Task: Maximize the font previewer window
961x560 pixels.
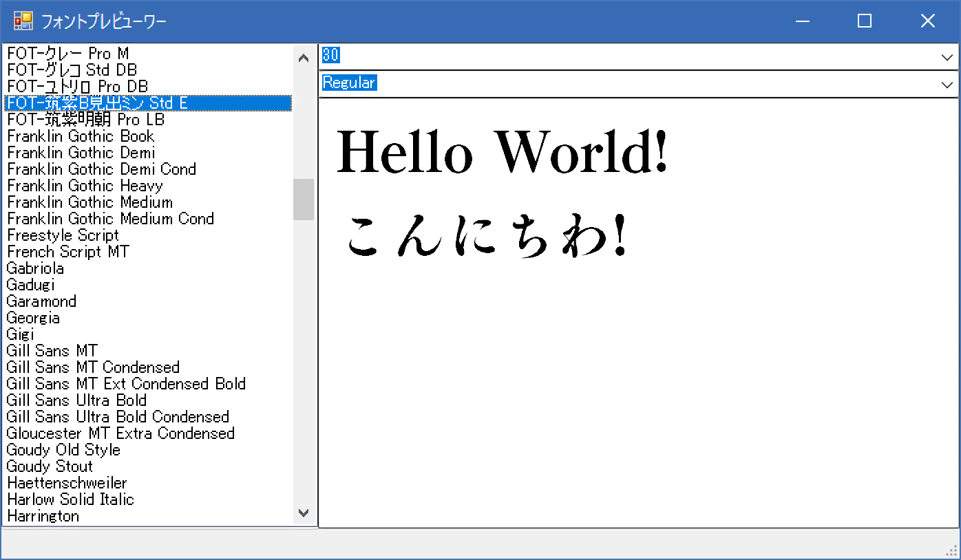Action: 865,21
